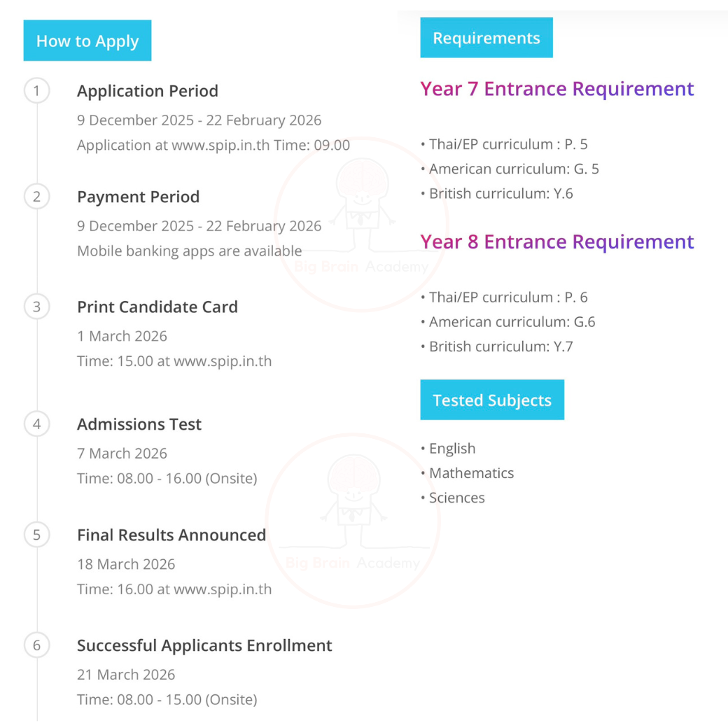Click Successful Applicants Enrollment heading
The width and height of the screenshot is (728, 728).
coord(204,645)
